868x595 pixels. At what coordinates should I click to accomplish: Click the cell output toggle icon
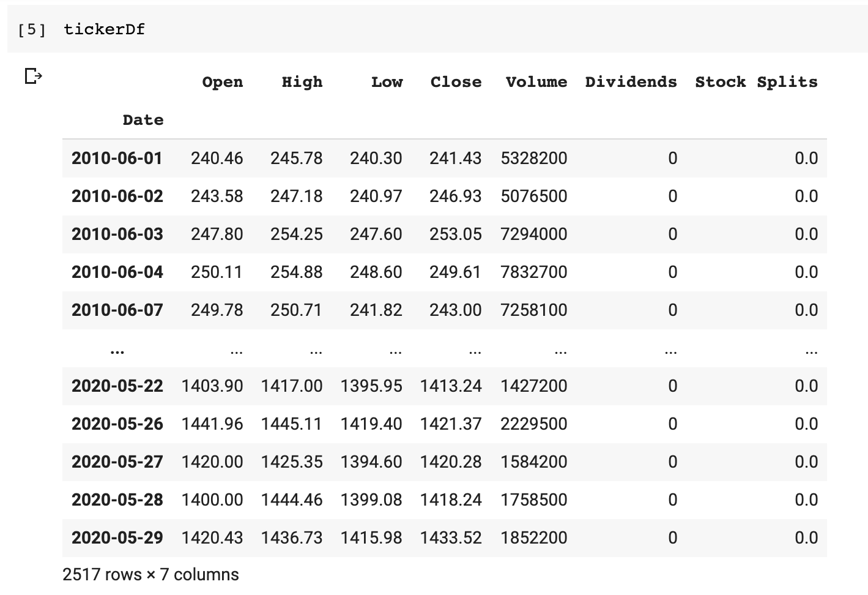point(33,77)
